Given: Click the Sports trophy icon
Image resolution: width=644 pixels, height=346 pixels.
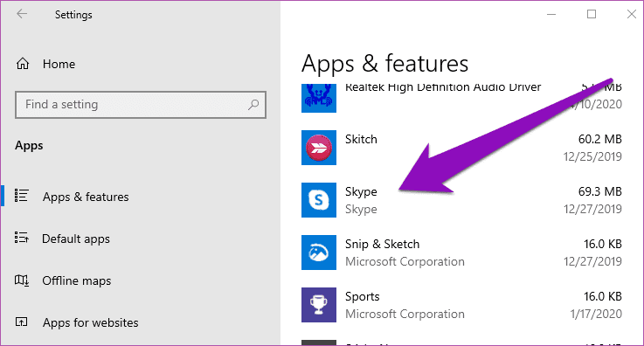Looking at the screenshot, I should [319, 305].
